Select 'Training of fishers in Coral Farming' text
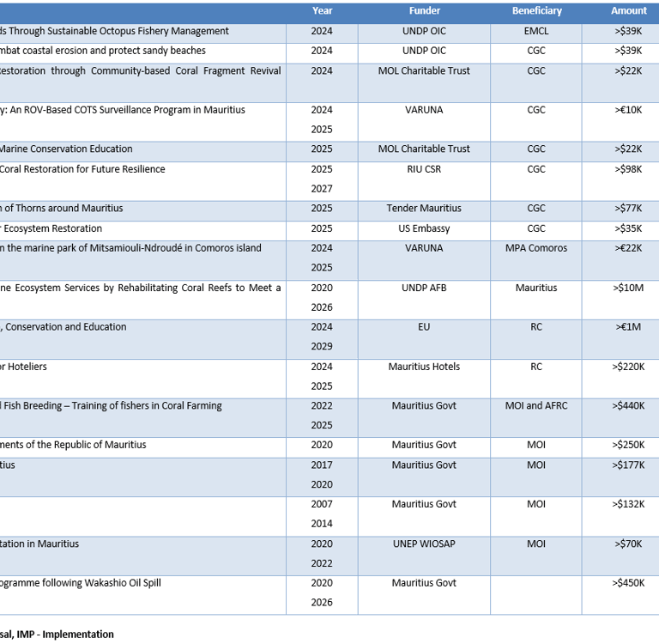659x644 pixels. [x=147, y=405]
